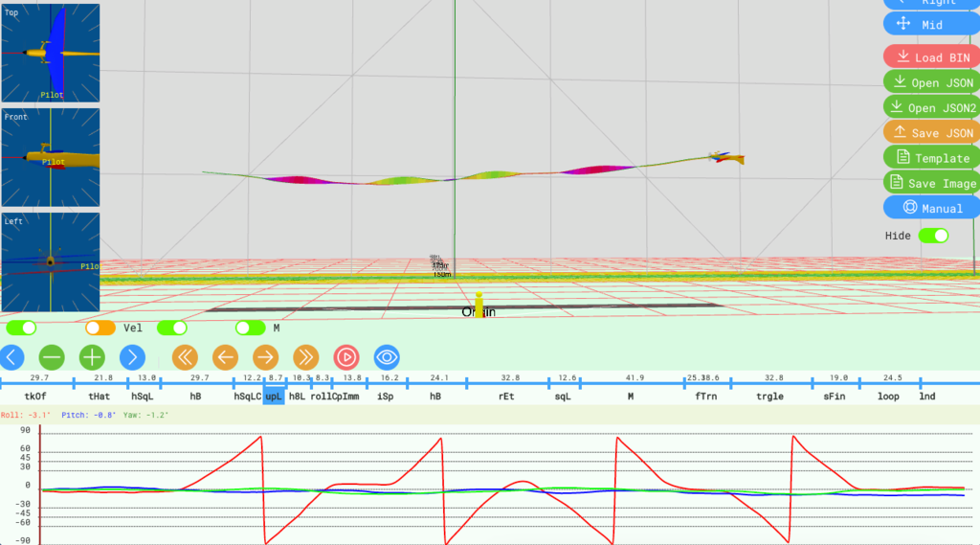The image size is (980, 545).
Task: Click the Roll: -3.1° readout
Action: click(26, 415)
